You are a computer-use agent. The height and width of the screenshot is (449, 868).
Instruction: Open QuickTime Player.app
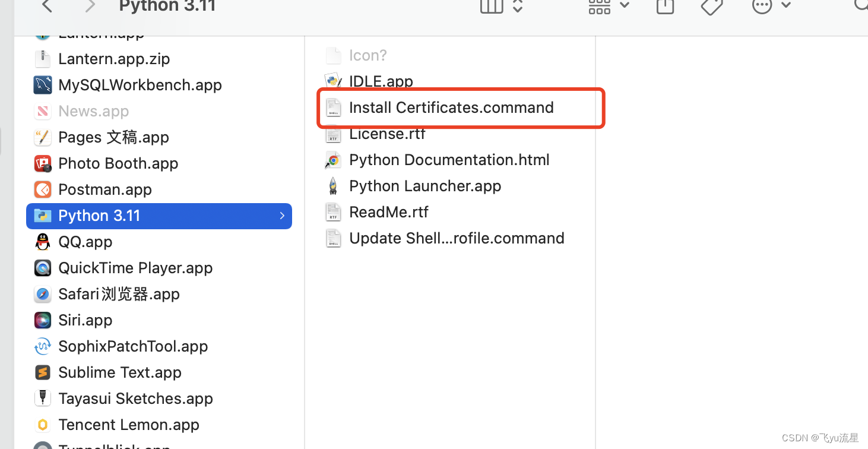tap(135, 268)
